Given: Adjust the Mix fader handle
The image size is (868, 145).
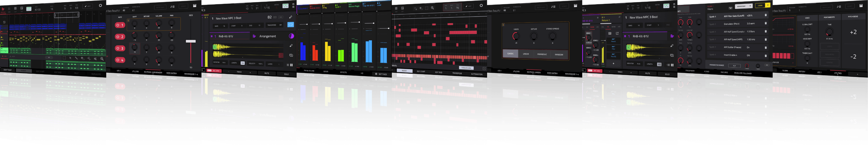Looking at the screenshot, I should click(191, 41).
